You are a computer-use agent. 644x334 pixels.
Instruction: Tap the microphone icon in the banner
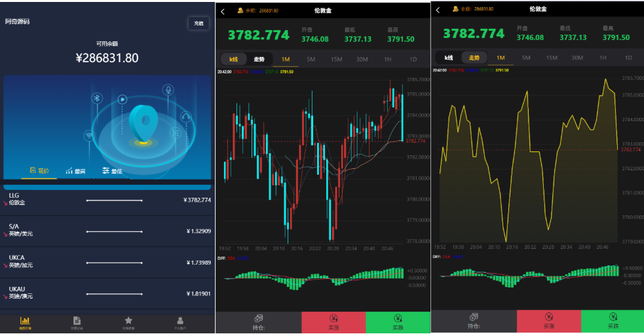pyautogui.click(x=168, y=90)
